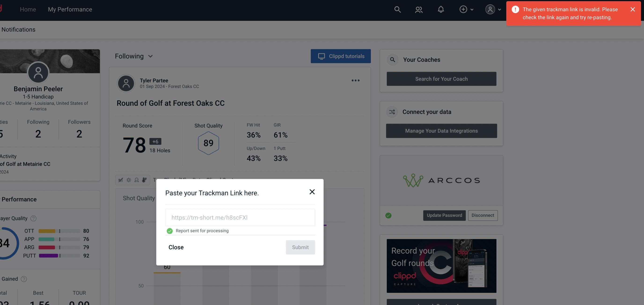644x305 pixels.
Task: Click the search icon in top navigation
Action: click(397, 9)
